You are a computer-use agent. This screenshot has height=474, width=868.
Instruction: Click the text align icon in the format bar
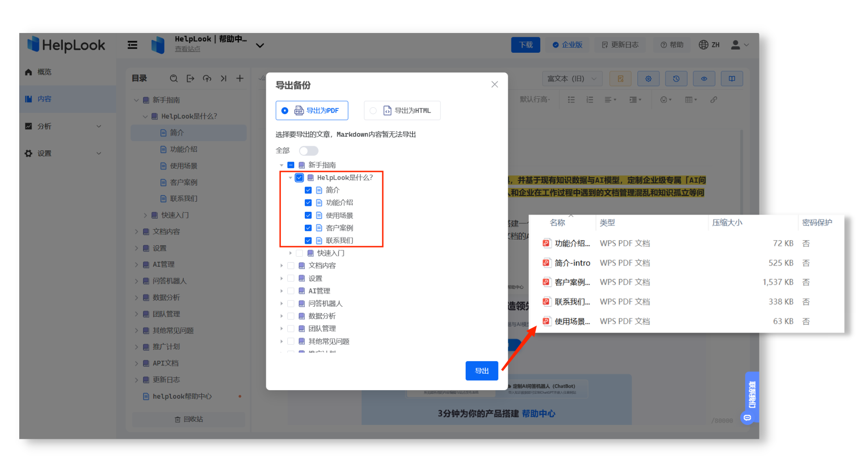[610, 99]
